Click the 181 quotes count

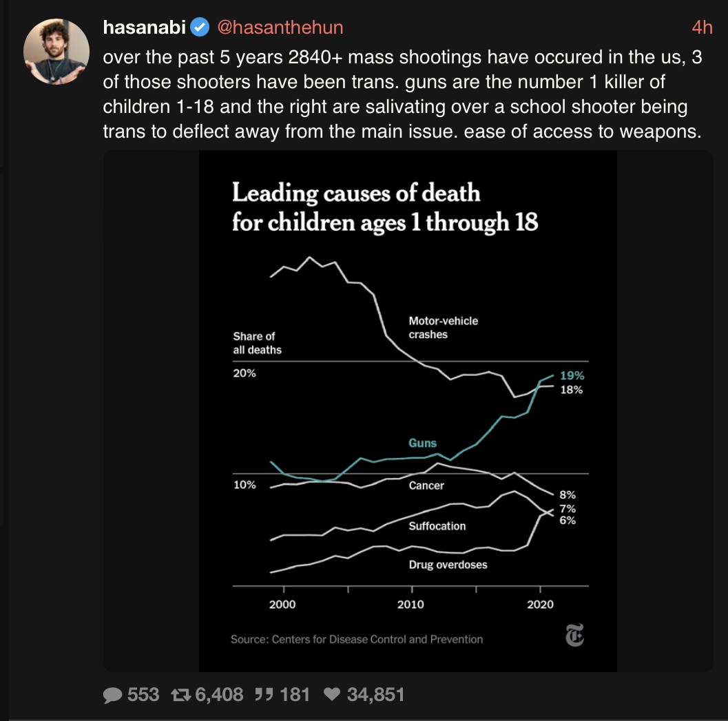(294, 695)
